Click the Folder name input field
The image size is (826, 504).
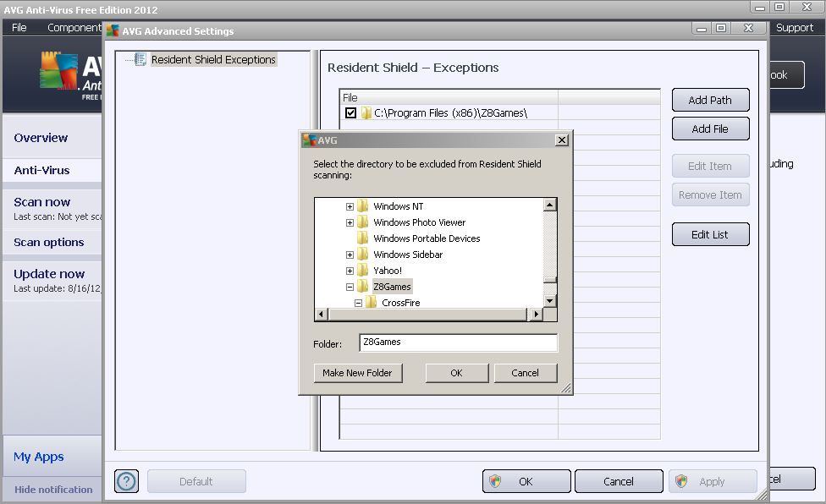coord(459,342)
